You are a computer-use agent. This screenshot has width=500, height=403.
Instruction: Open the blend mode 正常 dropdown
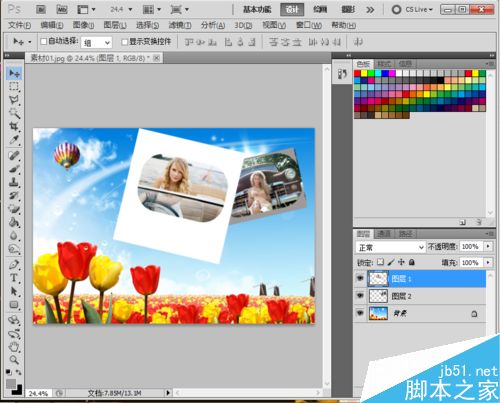pyautogui.click(x=390, y=247)
